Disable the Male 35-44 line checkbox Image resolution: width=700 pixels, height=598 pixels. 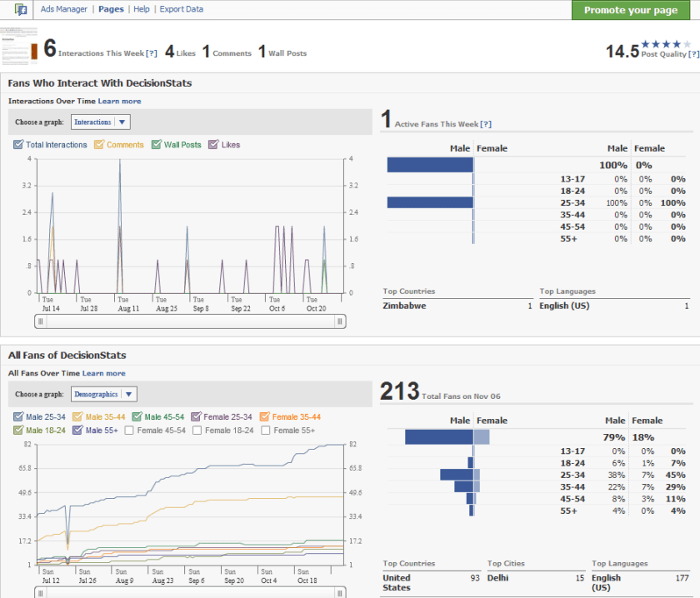click(77, 417)
